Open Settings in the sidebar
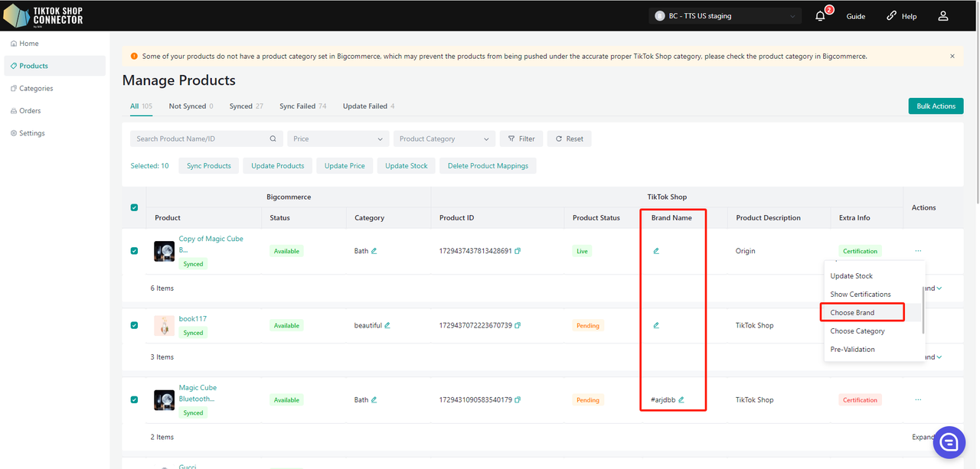 click(54, 133)
